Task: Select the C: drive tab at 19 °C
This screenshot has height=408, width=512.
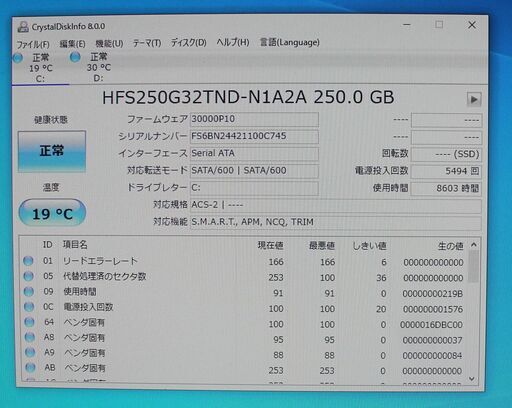Action: 41,68
